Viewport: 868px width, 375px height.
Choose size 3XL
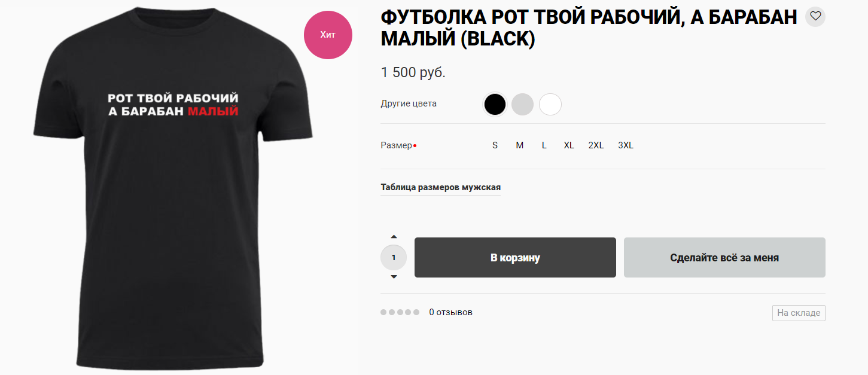coord(626,145)
